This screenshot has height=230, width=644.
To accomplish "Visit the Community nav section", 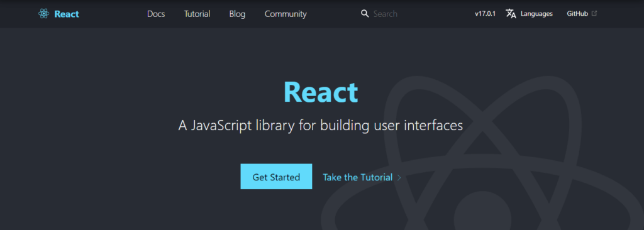I will (x=286, y=14).
